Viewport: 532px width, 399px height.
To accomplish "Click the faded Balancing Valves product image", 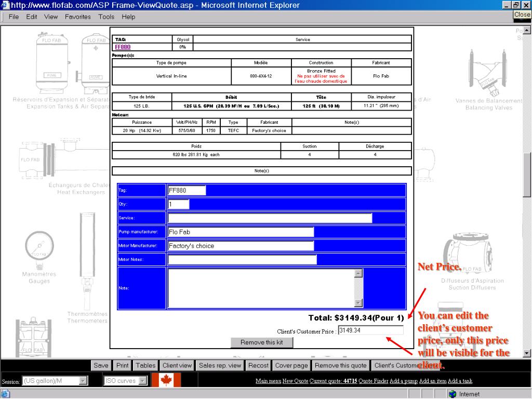I will [488, 73].
